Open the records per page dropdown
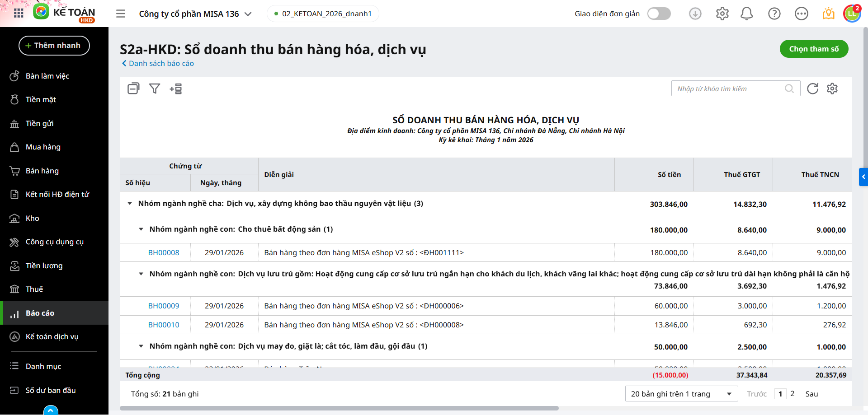868x415 pixels. pos(681,394)
